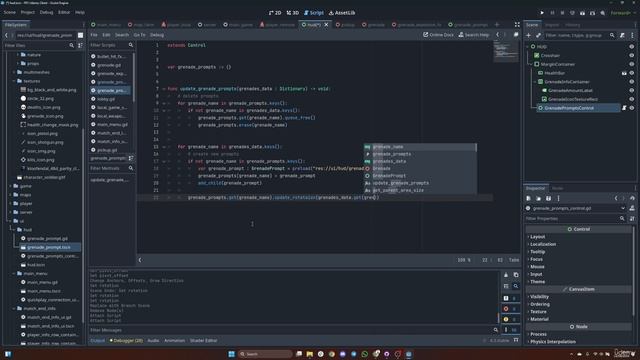Save resource icon in Inspector
The image size is (640, 360).
click(549, 198)
